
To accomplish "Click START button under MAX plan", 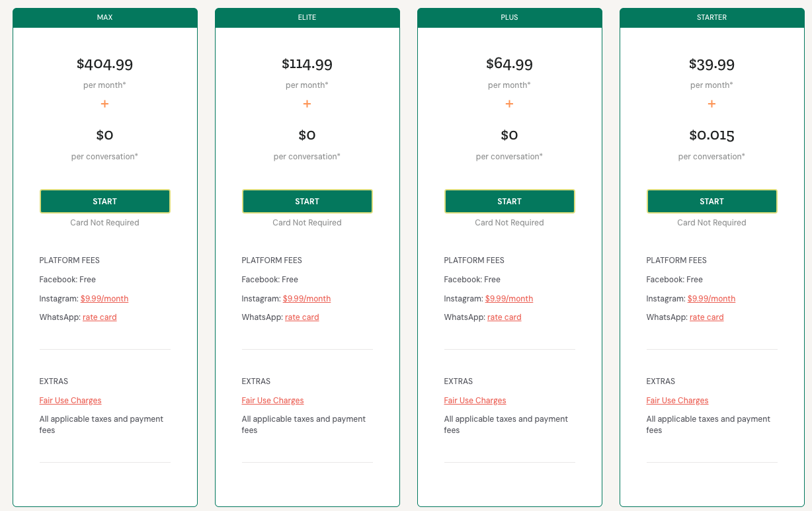I will point(104,202).
